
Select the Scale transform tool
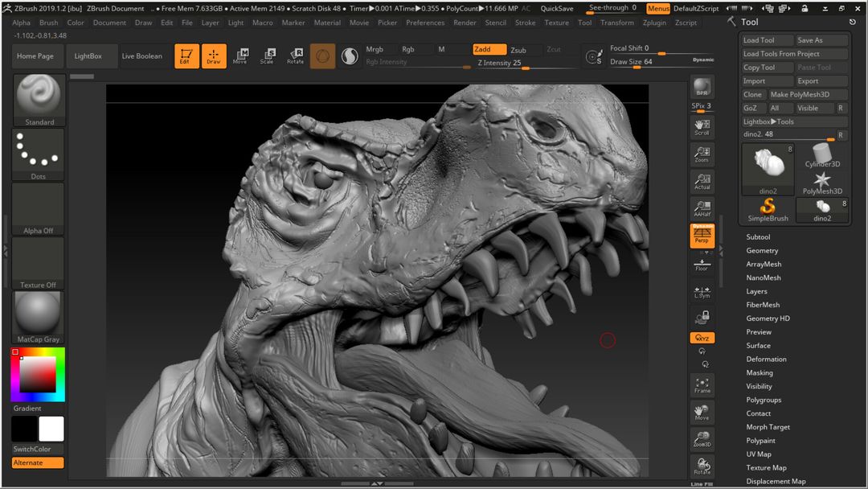(268, 56)
